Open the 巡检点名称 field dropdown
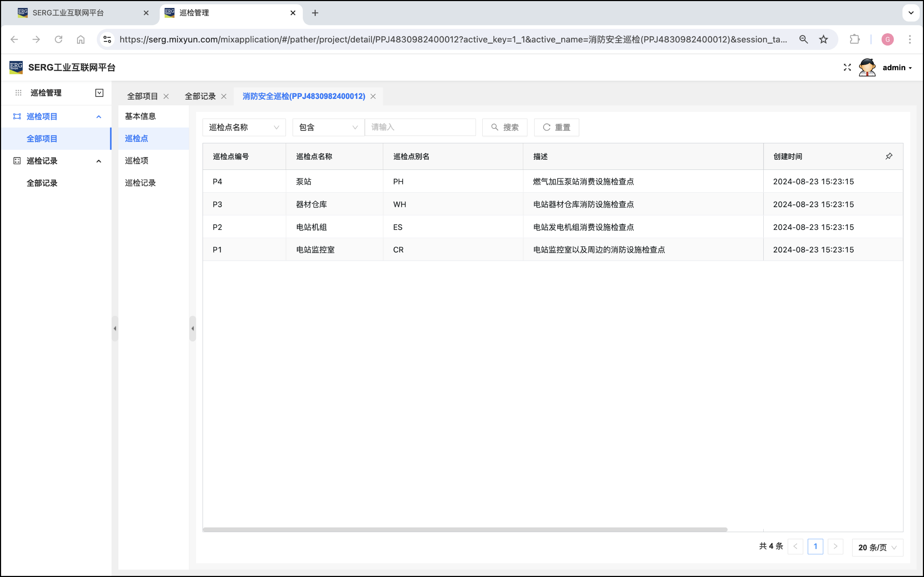The height and width of the screenshot is (577, 924). [x=244, y=127]
